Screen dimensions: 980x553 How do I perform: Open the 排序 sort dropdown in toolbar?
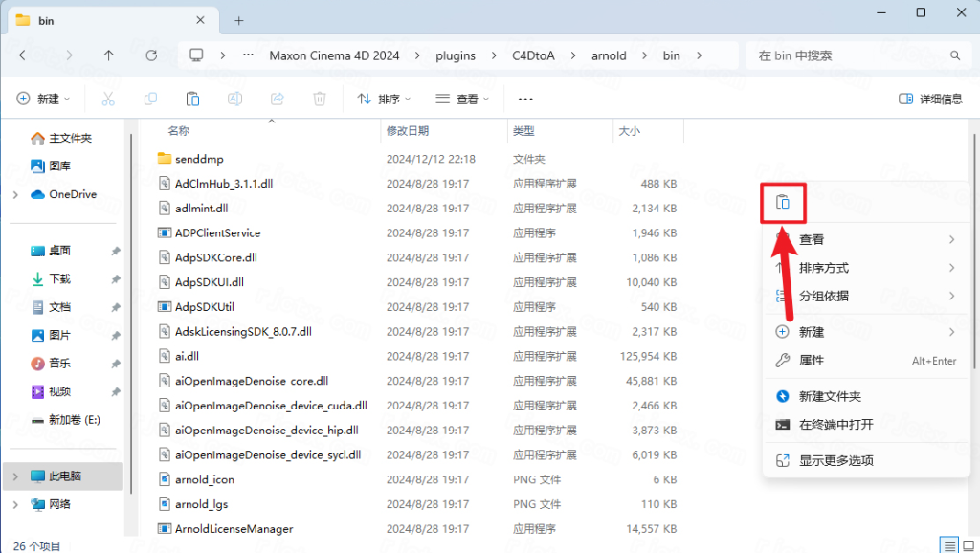pos(384,99)
